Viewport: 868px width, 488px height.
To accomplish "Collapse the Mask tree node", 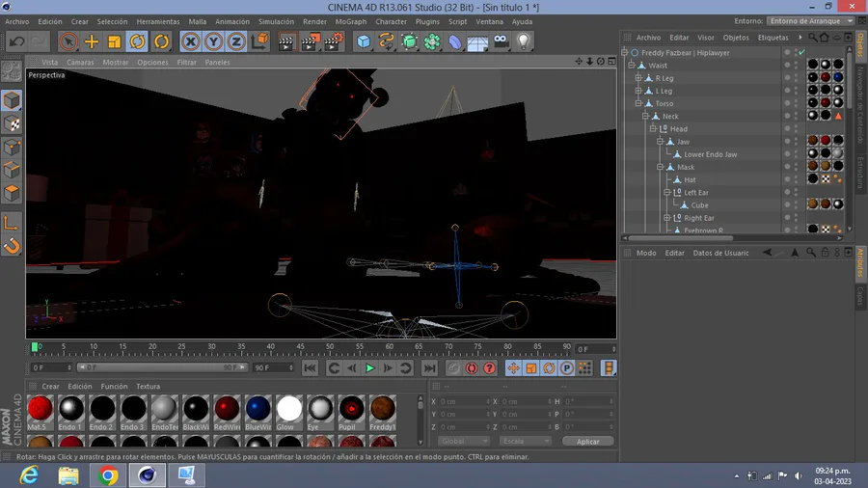I will pos(660,167).
